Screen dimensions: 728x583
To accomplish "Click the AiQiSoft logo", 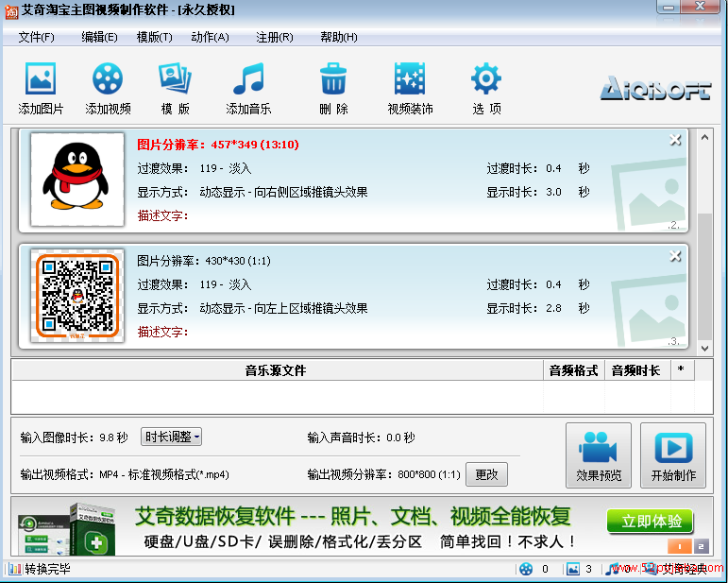I will point(655,88).
